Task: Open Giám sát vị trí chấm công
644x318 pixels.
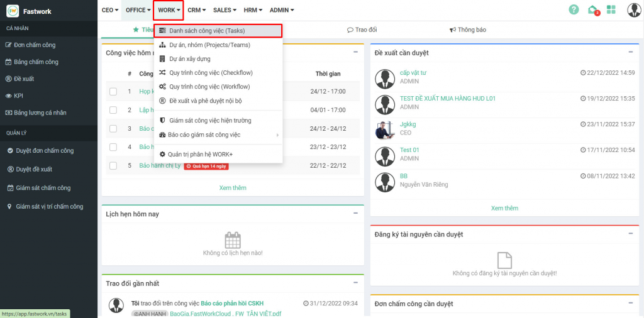Action: 49,206
